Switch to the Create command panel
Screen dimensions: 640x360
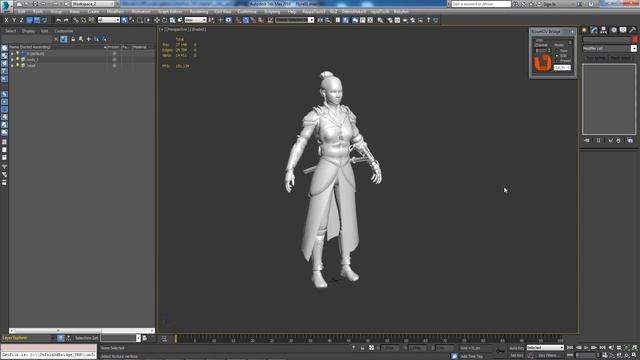pyautogui.click(x=584, y=30)
